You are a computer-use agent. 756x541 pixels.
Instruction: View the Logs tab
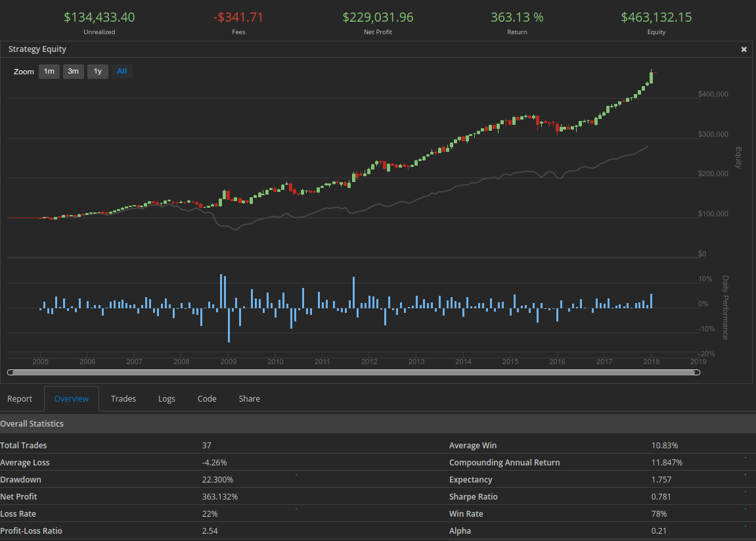[167, 399]
